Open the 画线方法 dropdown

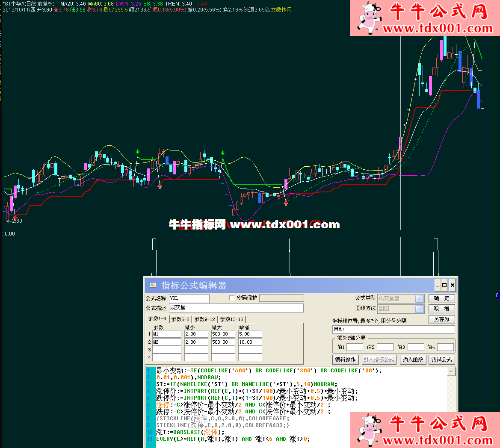420,309
